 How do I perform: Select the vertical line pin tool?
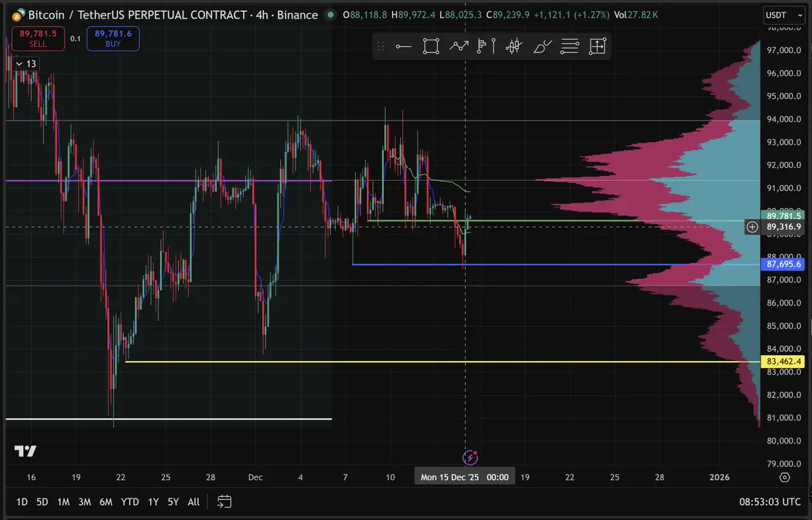pos(494,47)
